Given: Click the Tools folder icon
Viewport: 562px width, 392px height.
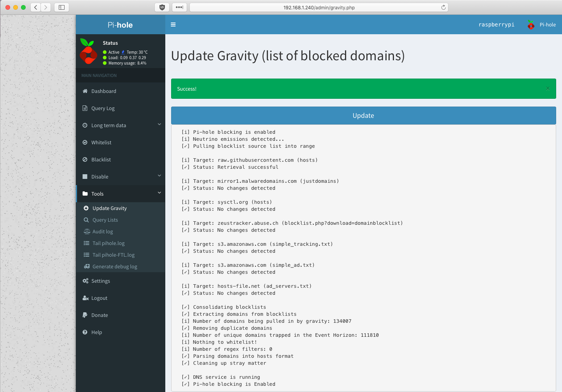Looking at the screenshot, I should pyautogui.click(x=85, y=194).
